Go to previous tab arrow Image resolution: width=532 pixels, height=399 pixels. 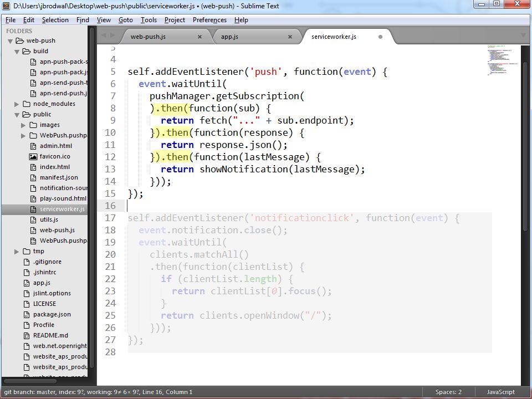click(104, 35)
